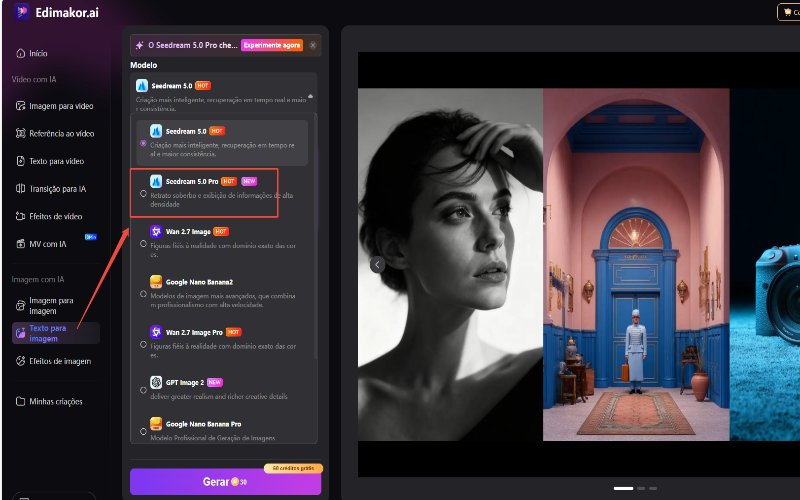
Task: Click the Google Nano Banana Pro name text
Action: [203, 424]
